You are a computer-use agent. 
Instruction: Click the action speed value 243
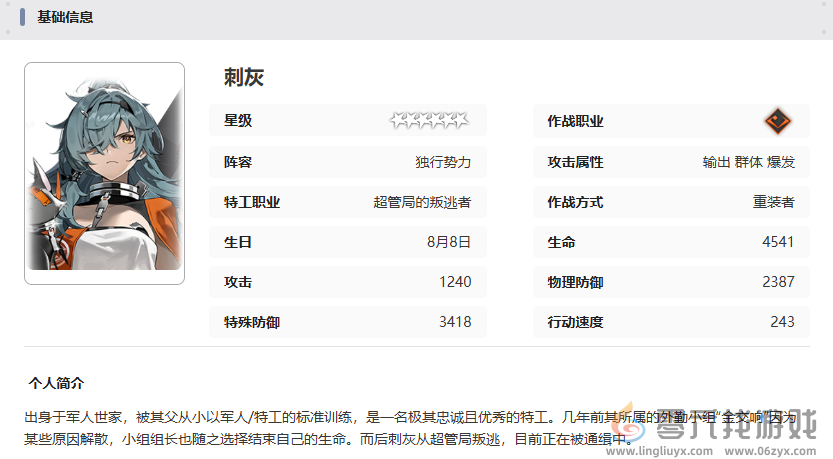[x=782, y=322]
